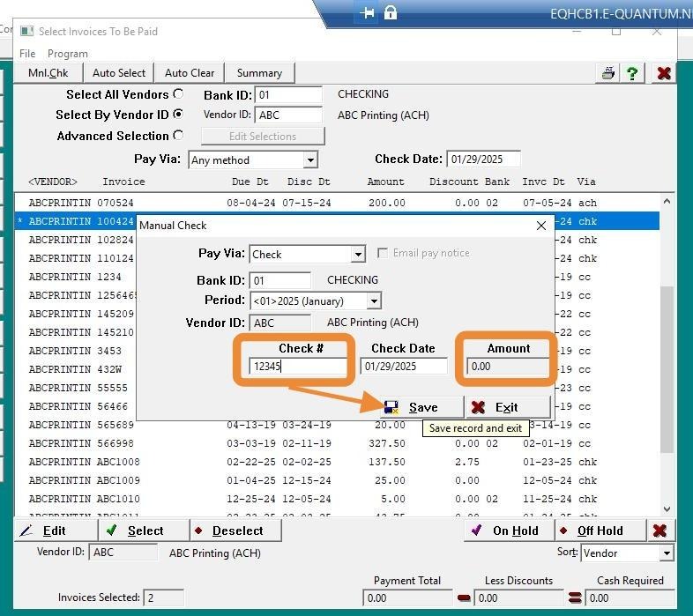Click the invoice list vertical scrollbar thumb

click(667, 369)
